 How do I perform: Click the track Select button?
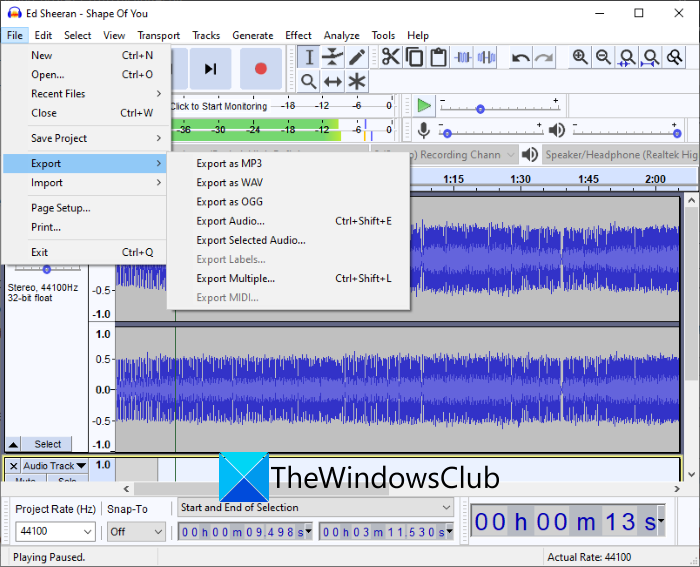pos(48,444)
